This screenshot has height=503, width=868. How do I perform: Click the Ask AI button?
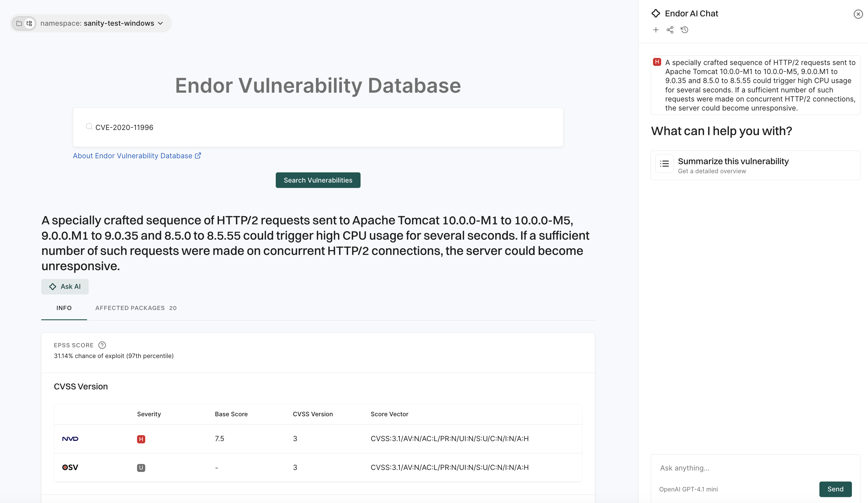click(65, 286)
